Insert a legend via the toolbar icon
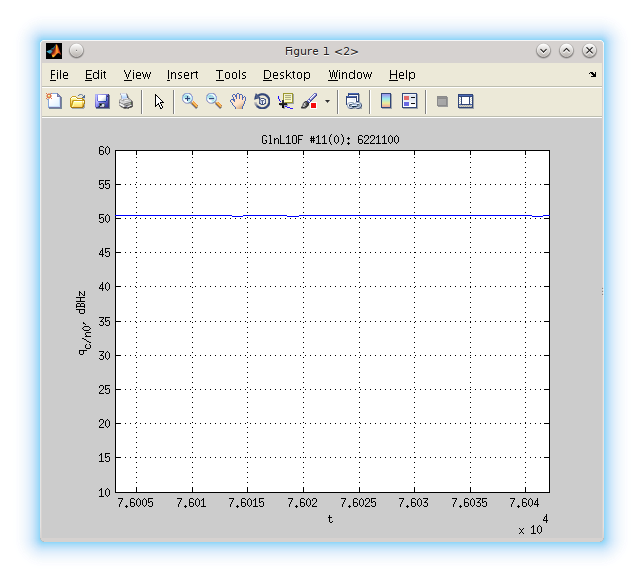Image resolution: width=644 pixels, height=582 pixels. point(409,101)
